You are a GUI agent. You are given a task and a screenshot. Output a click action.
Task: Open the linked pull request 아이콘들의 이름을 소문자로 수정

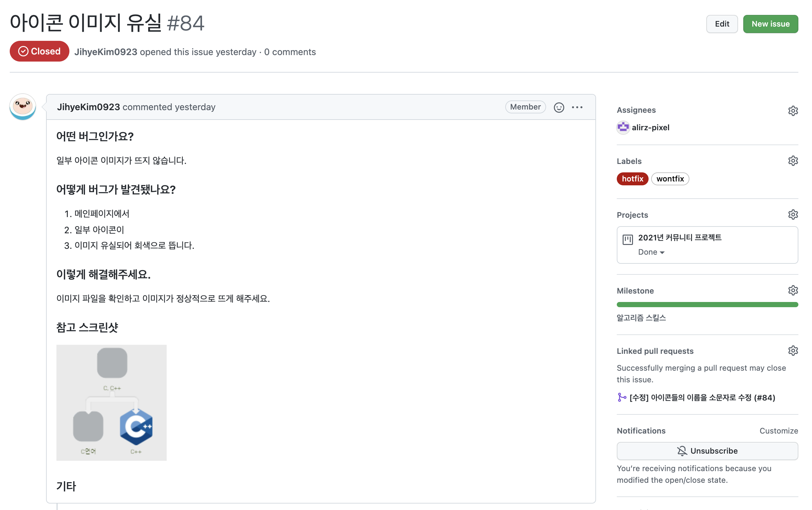click(x=702, y=398)
